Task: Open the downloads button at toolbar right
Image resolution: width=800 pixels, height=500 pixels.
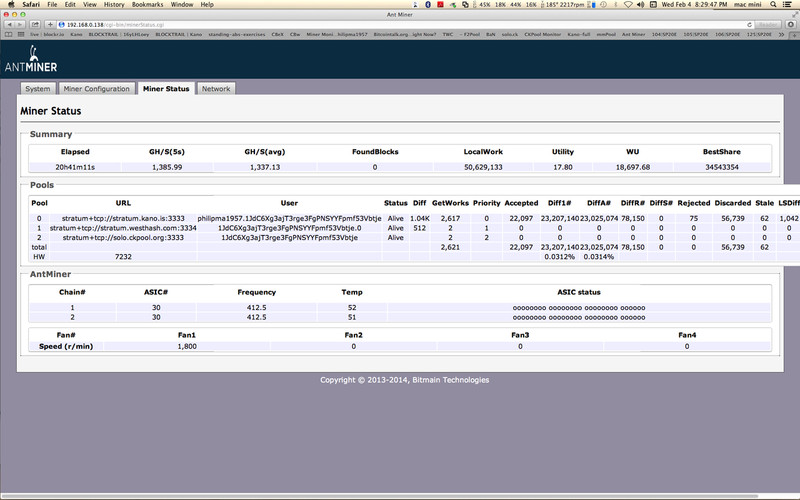Action: [x=791, y=24]
